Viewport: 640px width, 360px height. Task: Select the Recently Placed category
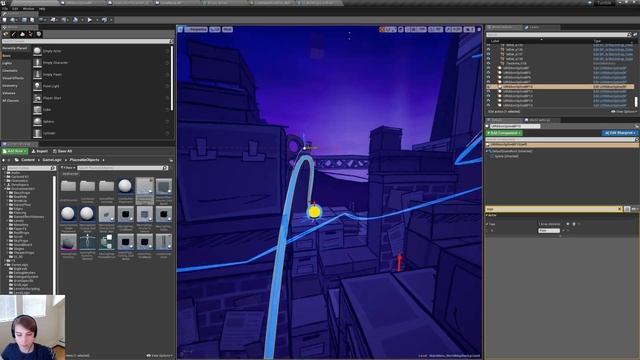pyautogui.click(x=15, y=48)
